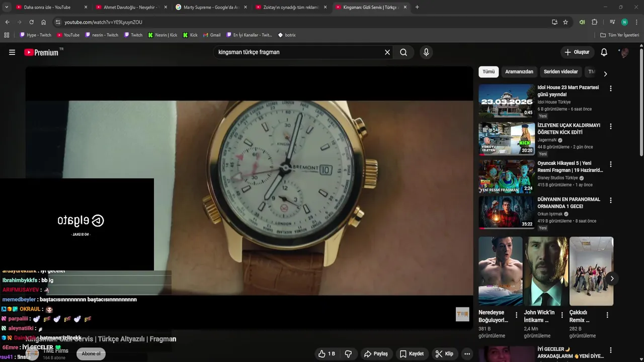Open options for John Wick'in İntikamı short
Image resolution: width=644 pixels, height=362 pixels.
[562, 315]
